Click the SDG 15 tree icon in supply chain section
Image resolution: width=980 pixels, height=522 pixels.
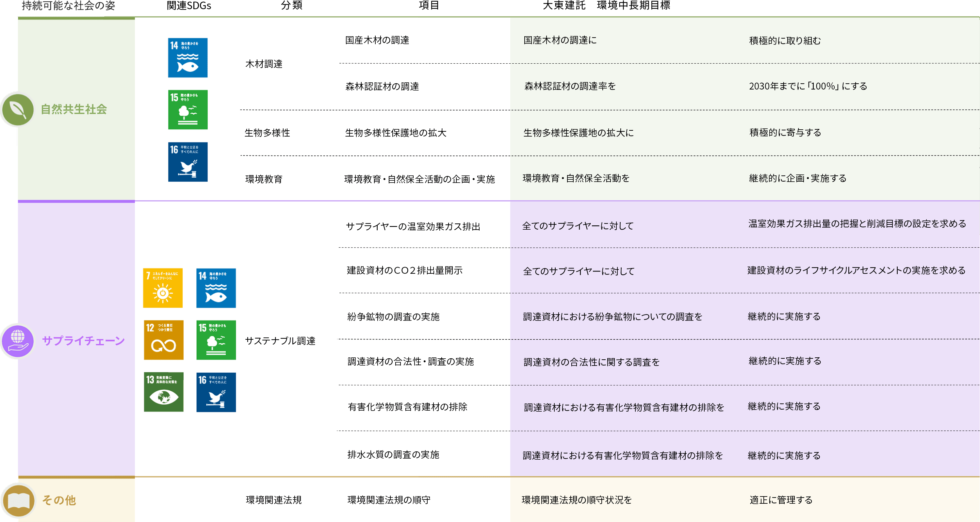(x=216, y=340)
